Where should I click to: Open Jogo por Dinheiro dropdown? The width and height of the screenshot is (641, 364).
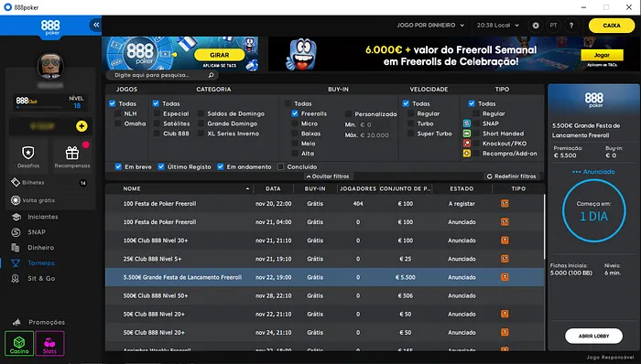tap(430, 26)
